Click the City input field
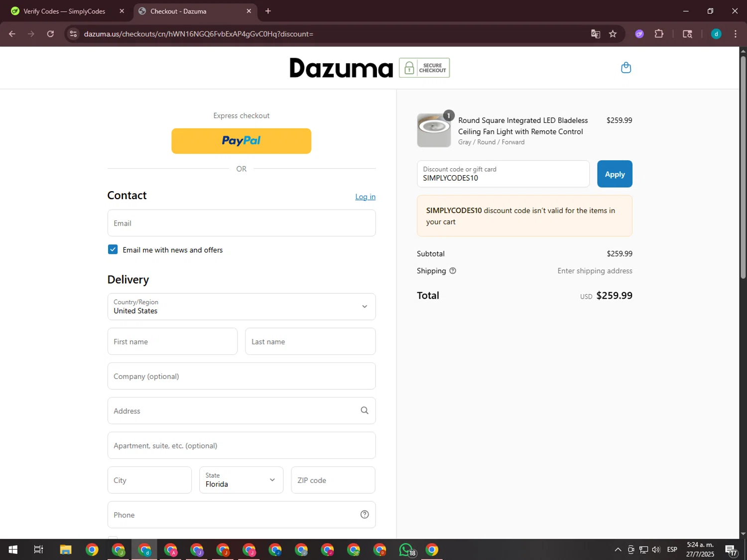The width and height of the screenshot is (747, 560). pyautogui.click(x=149, y=480)
